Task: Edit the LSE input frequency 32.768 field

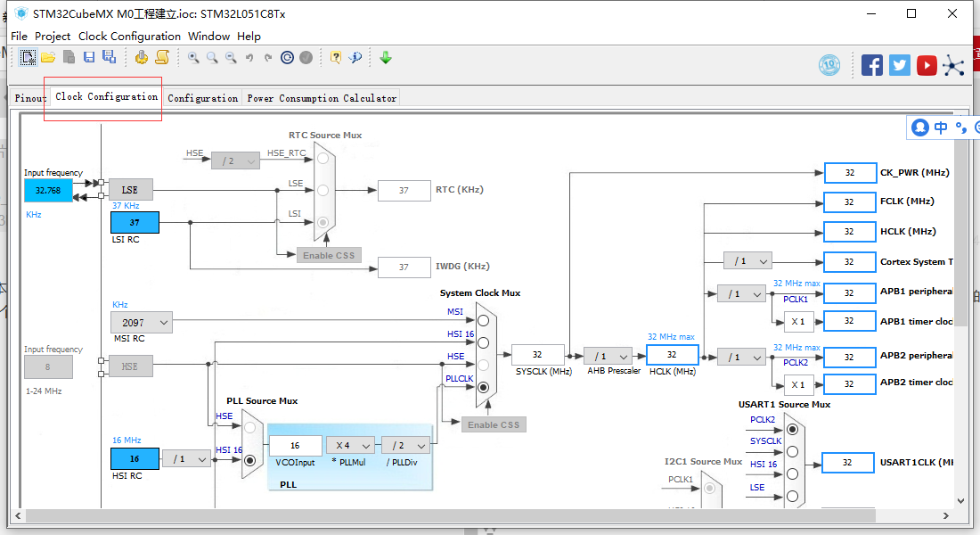Action: click(48, 190)
